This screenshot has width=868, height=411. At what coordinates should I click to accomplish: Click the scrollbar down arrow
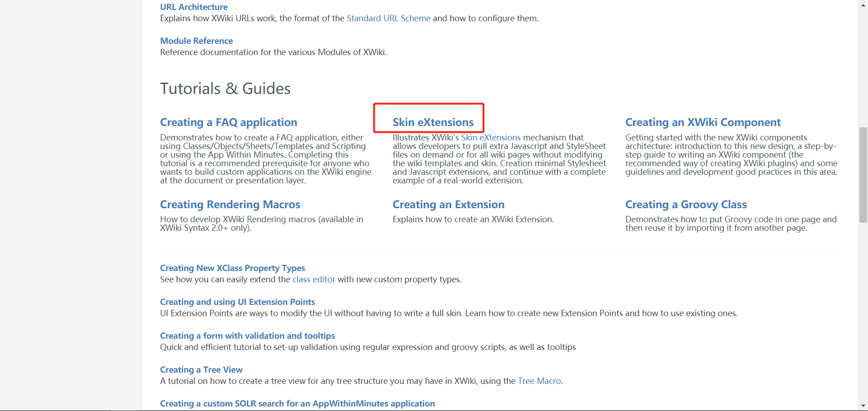click(x=863, y=406)
